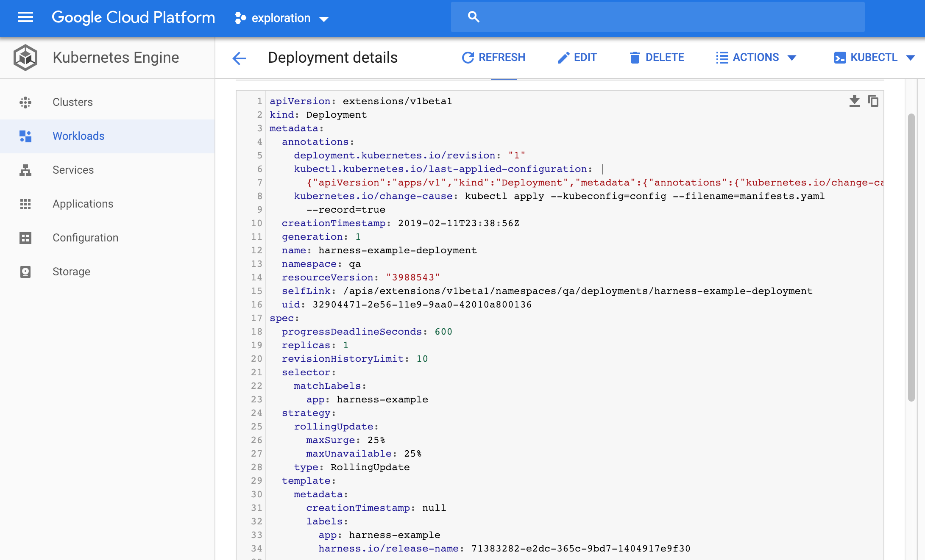Expand the KUBECTL dropdown arrow
925x560 pixels.
coord(911,58)
